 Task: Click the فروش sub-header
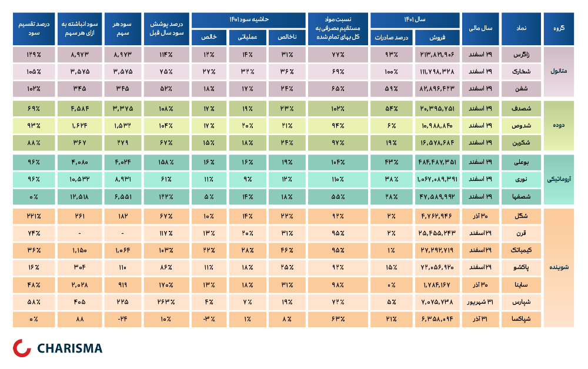point(437,38)
